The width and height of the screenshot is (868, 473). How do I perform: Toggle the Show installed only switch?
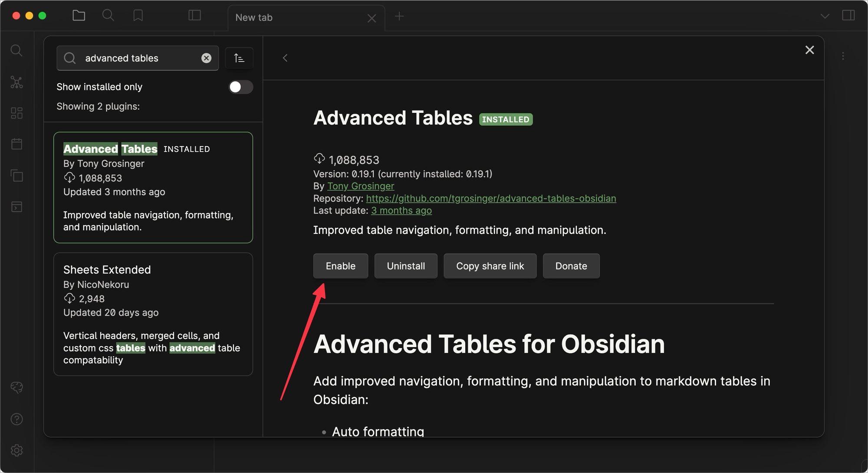click(x=240, y=86)
